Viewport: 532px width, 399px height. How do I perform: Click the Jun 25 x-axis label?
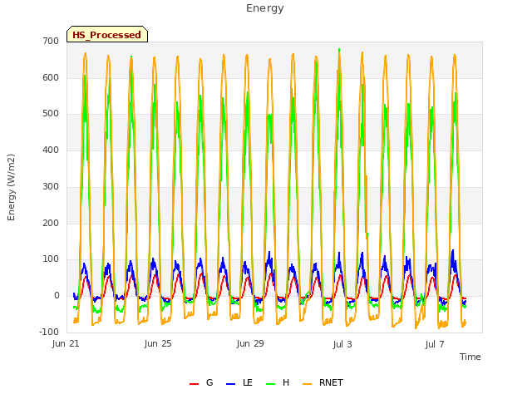158,343
